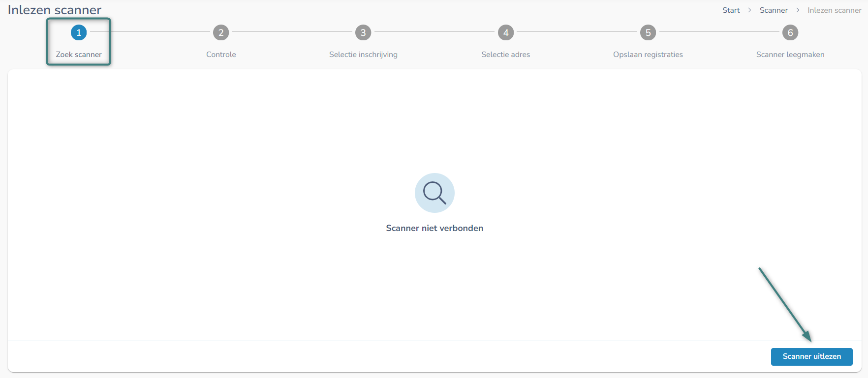Go to step 4 circle 'Selectie adres'
The width and height of the screenshot is (868, 378).
[506, 33]
